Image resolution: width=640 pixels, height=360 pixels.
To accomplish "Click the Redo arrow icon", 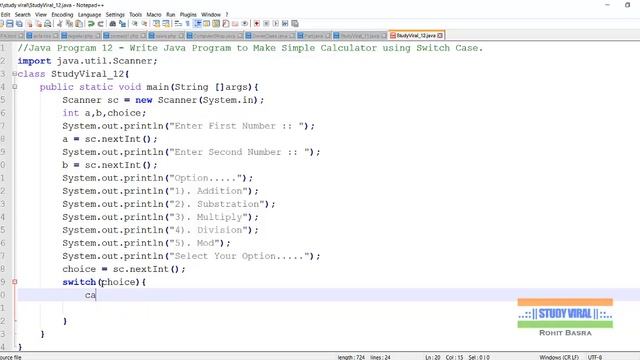I will tap(100, 24).
